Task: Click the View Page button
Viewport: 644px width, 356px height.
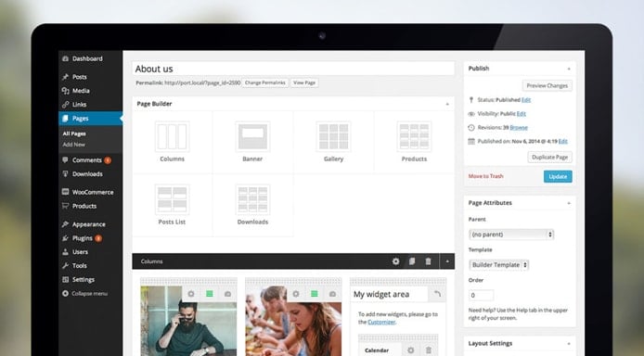Action: tap(304, 83)
